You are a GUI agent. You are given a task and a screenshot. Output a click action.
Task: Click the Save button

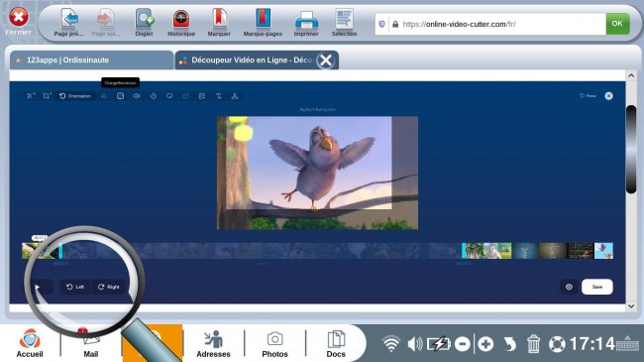[x=597, y=287]
